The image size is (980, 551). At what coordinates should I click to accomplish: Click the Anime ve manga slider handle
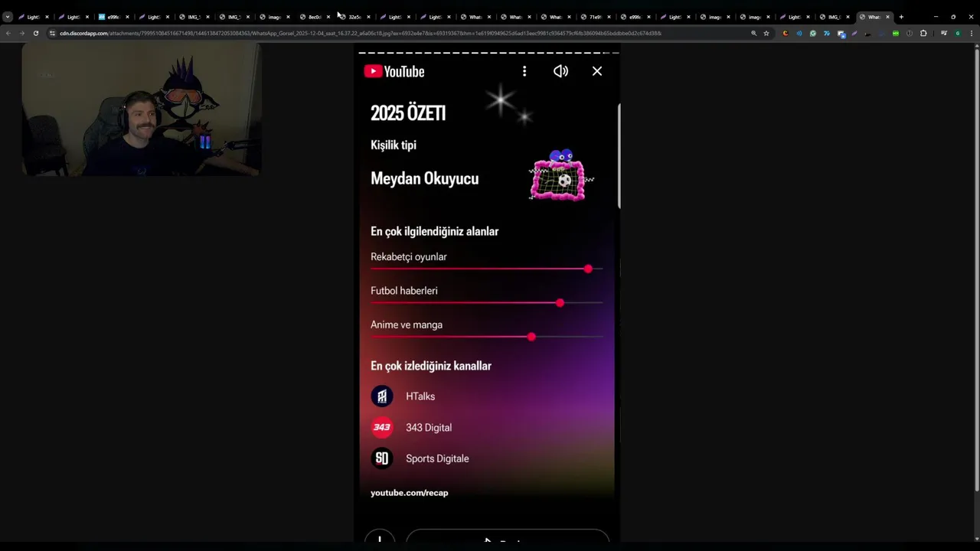[531, 337]
